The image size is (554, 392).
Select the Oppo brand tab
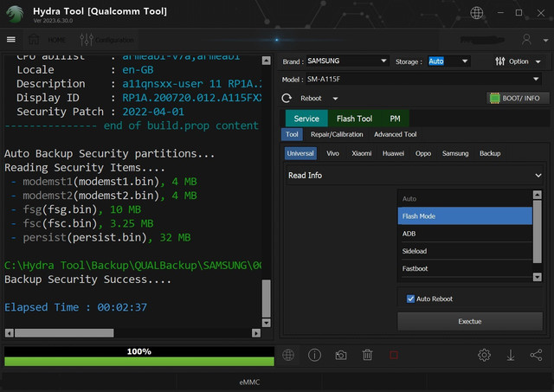tap(423, 153)
